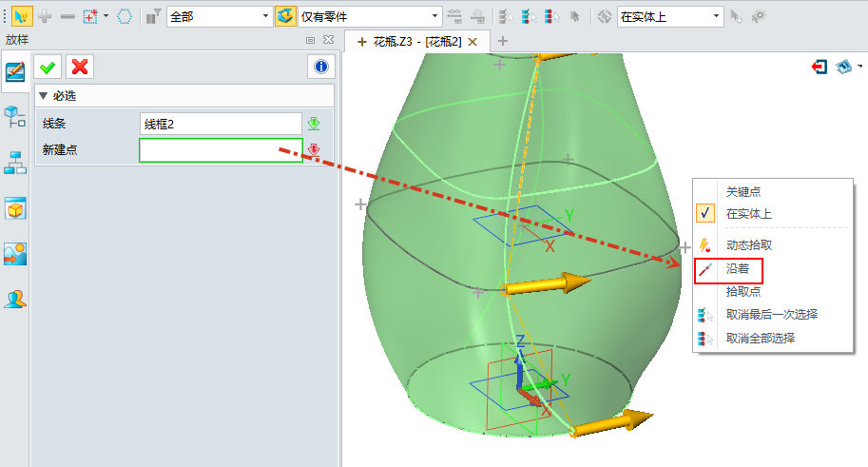Select 沿着 in the context menu

tap(738, 269)
